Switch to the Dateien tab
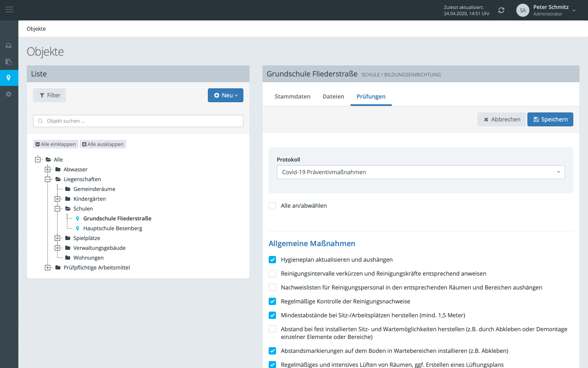Image resolution: width=588 pixels, height=368 pixels. (333, 96)
